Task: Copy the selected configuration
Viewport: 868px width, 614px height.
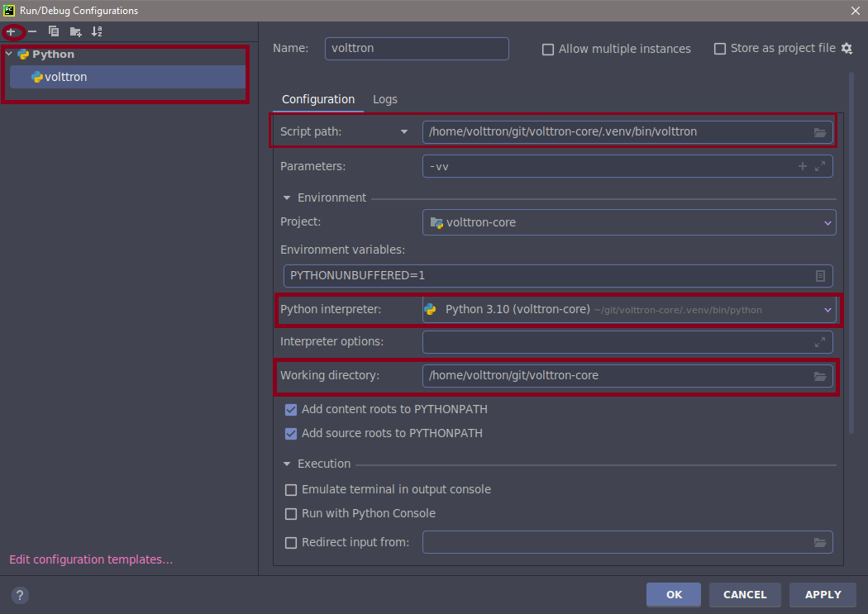Action: point(54,31)
